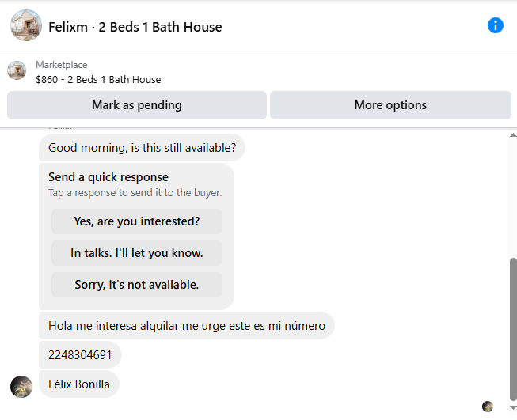Click the house listing avatar in header
The image size is (517, 420).
coord(26,25)
